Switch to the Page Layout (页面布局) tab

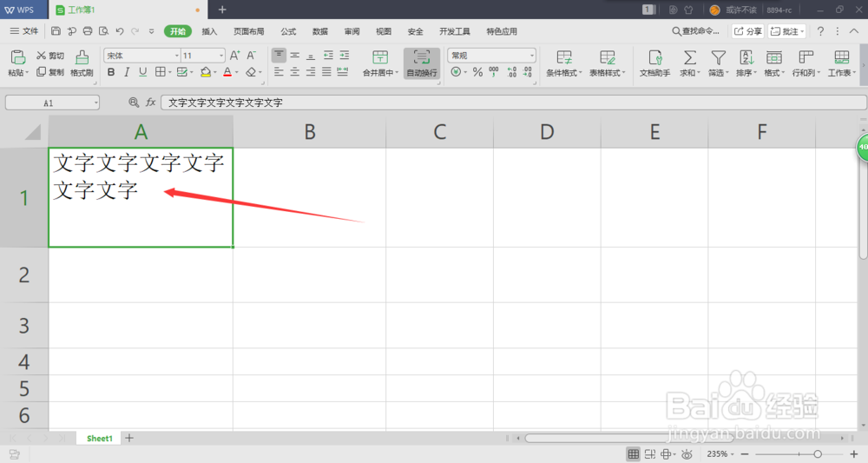[248, 31]
